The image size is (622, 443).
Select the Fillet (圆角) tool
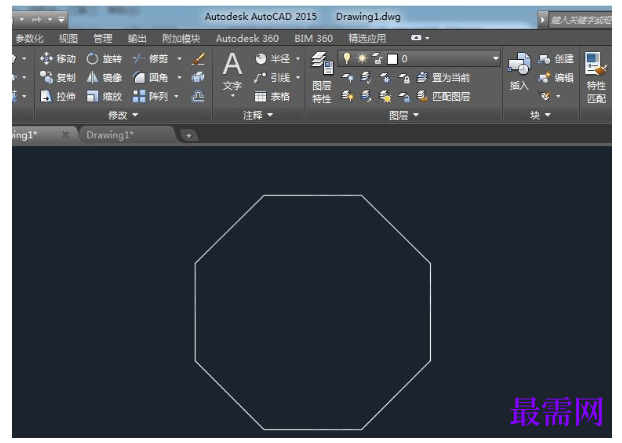pyautogui.click(x=150, y=77)
